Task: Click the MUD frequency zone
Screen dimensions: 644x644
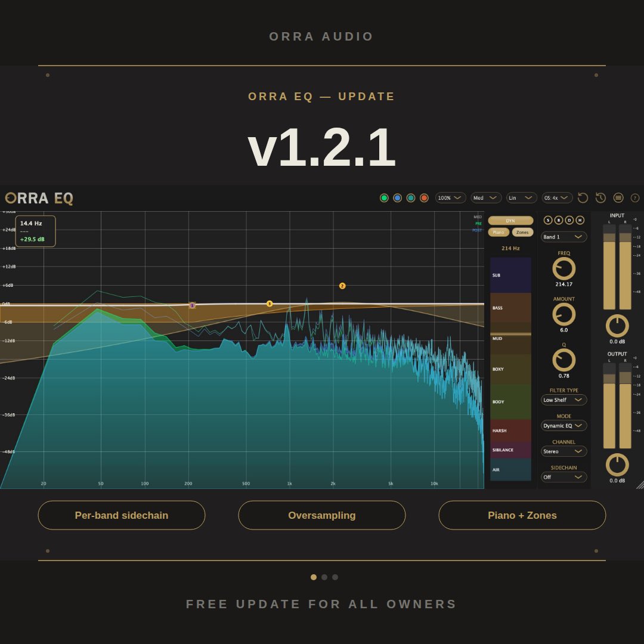Action: [510, 339]
